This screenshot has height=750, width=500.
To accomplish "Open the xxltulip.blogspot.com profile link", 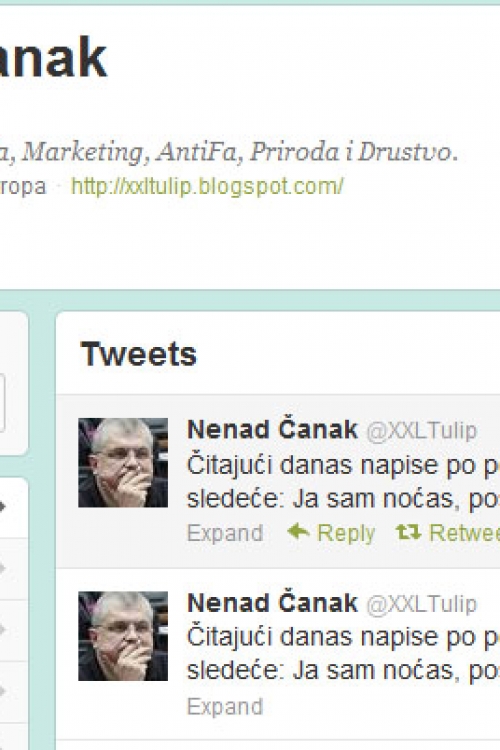I will coord(207,186).
